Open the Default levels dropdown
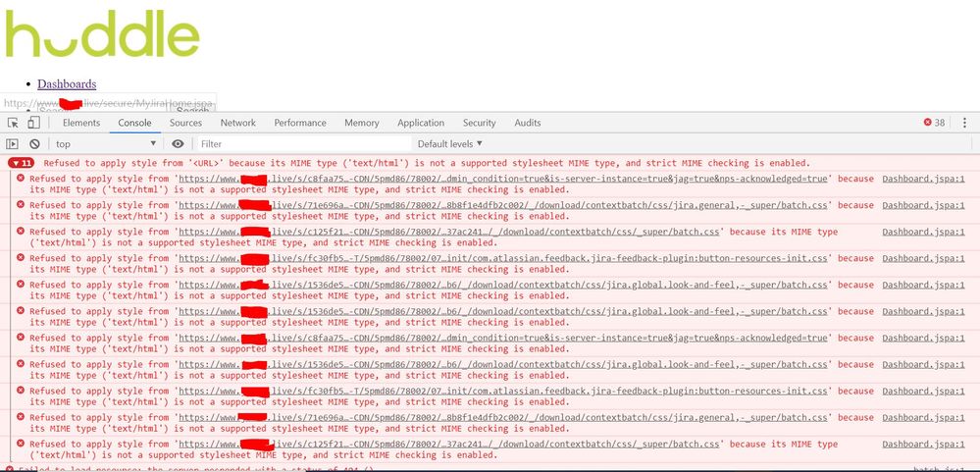The image size is (980, 472). point(450,144)
